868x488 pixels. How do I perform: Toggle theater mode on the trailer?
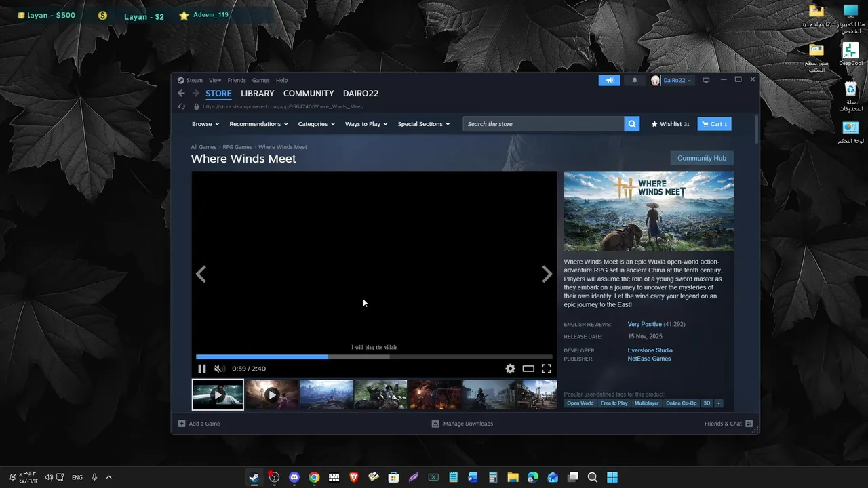528,369
